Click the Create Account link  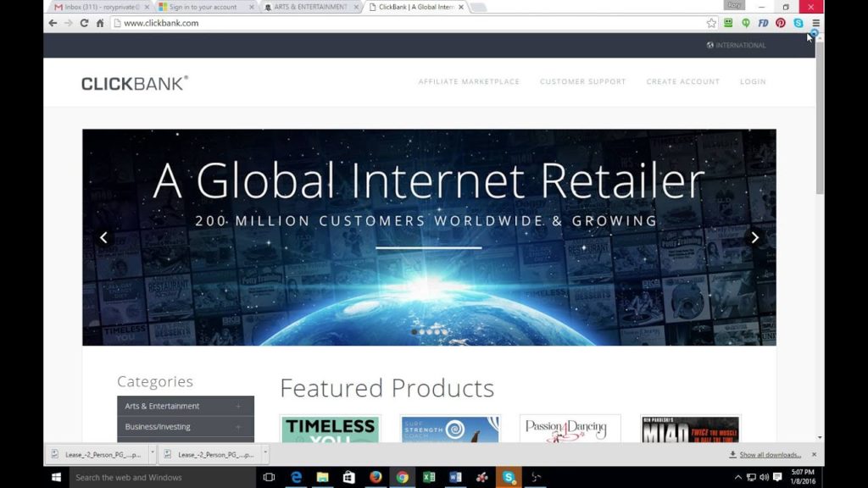(683, 81)
